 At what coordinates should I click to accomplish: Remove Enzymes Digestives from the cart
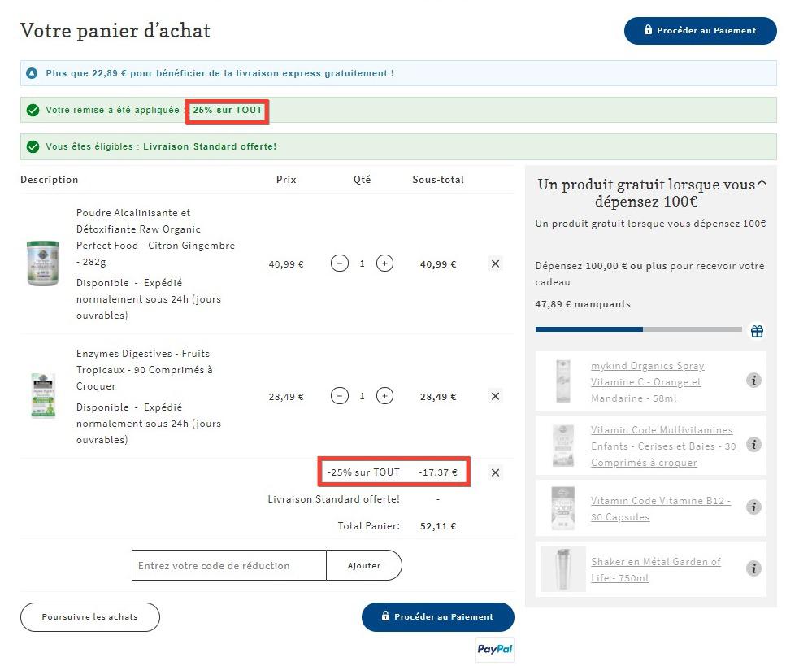point(495,397)
